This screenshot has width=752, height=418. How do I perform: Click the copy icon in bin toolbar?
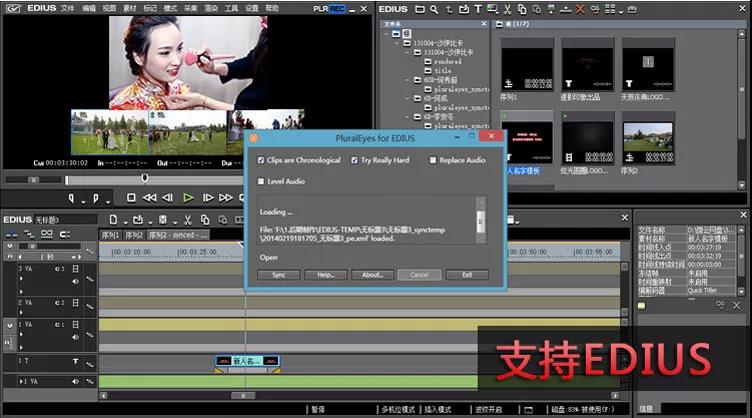pos(522,9)
